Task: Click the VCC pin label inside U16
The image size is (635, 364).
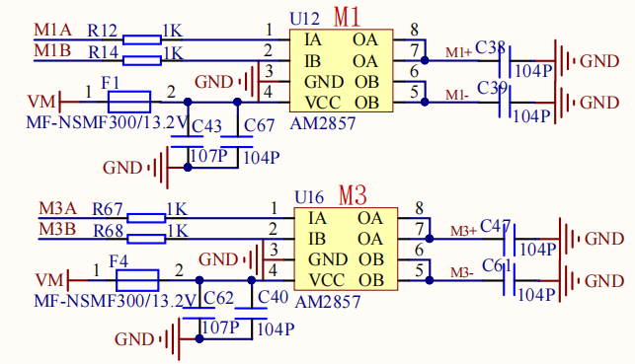Action: [327, 280]
